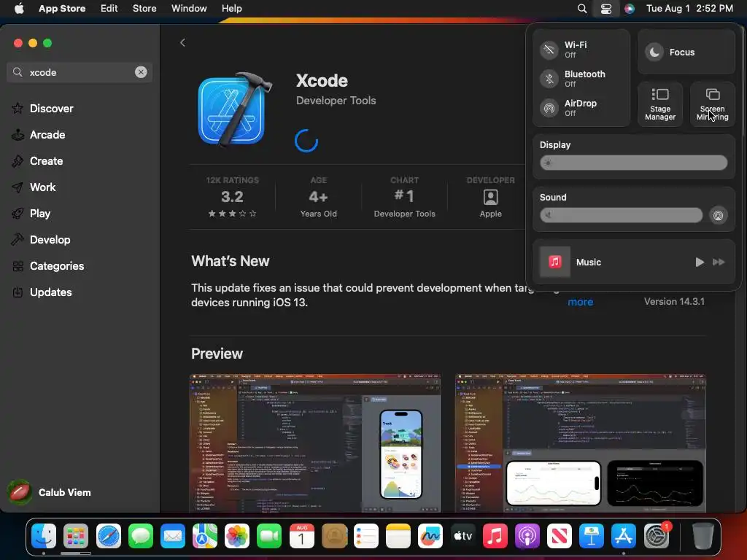Open Calendar from the Dock
Viewport: 747px width, 560px height.
[301, 536]
